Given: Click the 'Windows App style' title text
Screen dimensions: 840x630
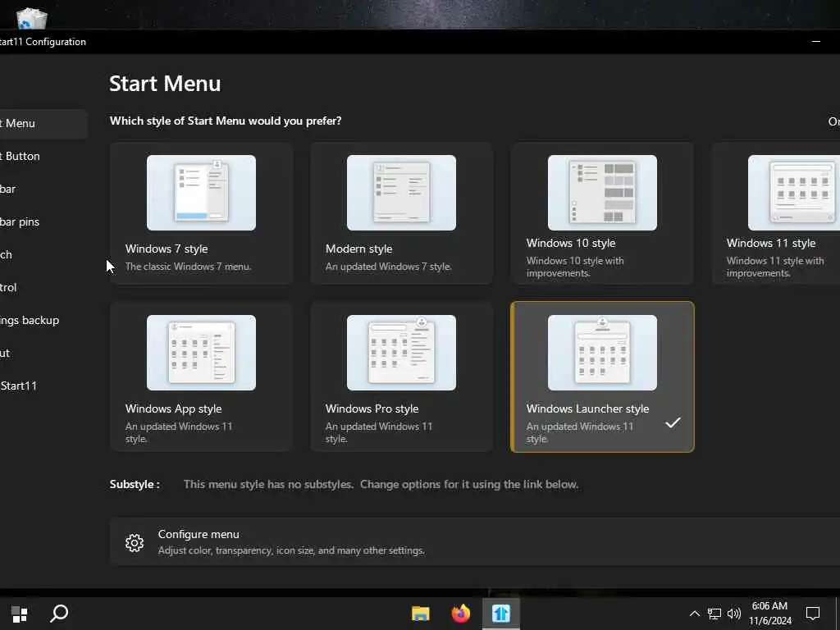Looking at the screenshot, I should pyautogui.click(x=174, y=409).
